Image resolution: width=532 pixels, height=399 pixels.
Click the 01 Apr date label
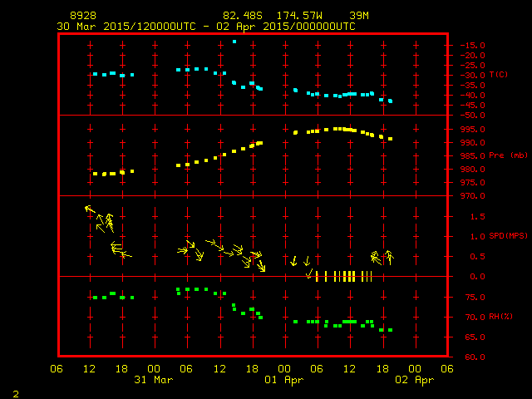pos(284,380)
